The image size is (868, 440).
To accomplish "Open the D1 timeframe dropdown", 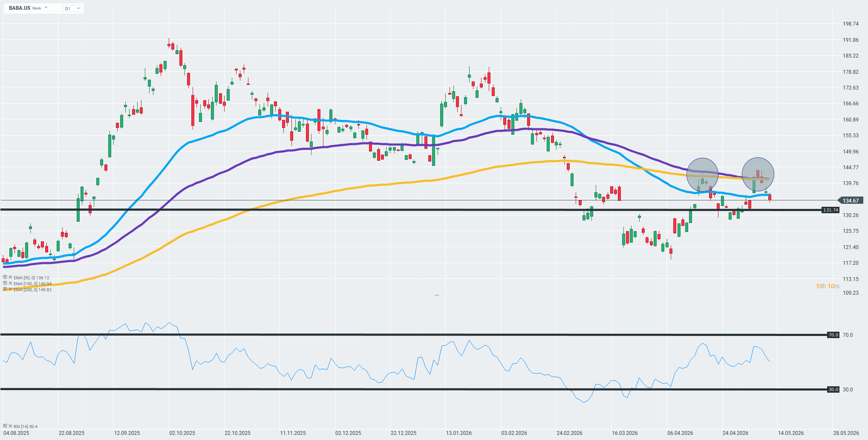I will [72, 9].
